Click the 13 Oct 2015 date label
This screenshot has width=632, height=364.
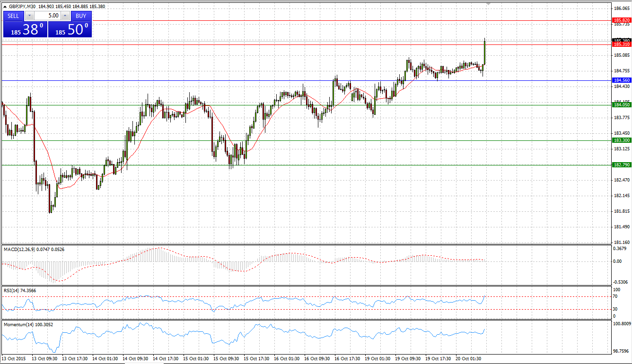(x=14, y=359)
